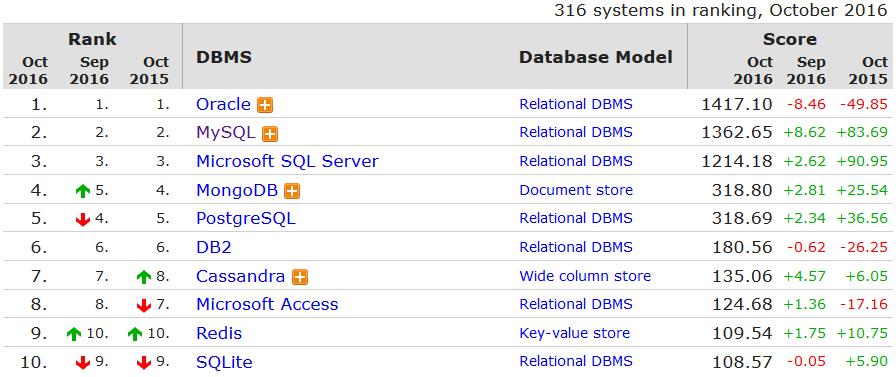Click red down arrow in Microsoft Access row
Viewport: 896px width, 377px height.
(x=144, y=306)
